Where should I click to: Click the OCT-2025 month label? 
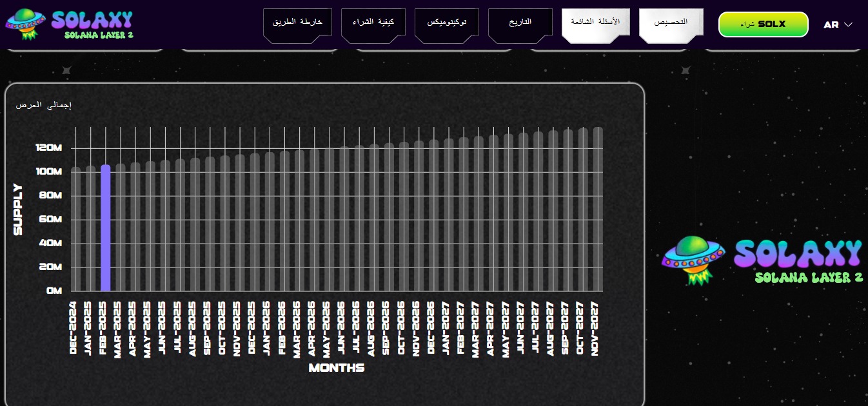[222, 329]
